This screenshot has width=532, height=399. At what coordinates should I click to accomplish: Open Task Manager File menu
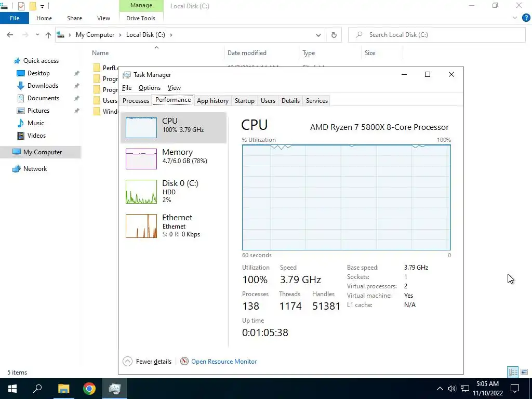127,88
